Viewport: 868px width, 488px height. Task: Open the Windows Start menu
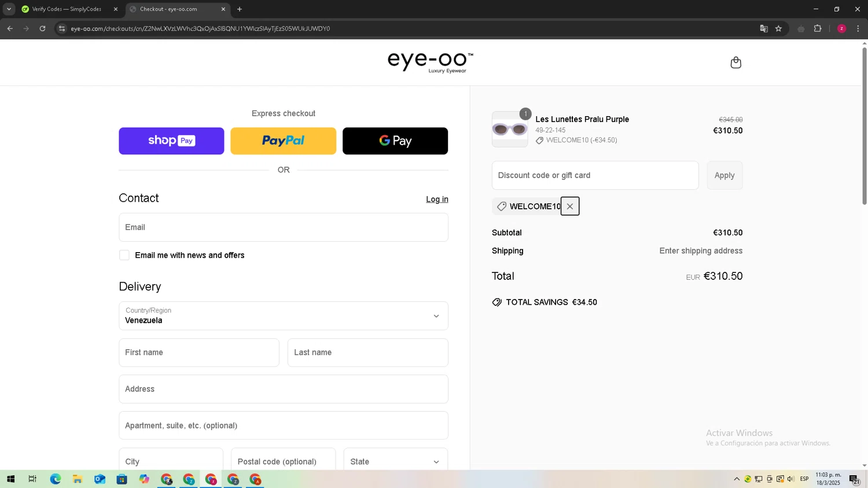pos(10,479)
